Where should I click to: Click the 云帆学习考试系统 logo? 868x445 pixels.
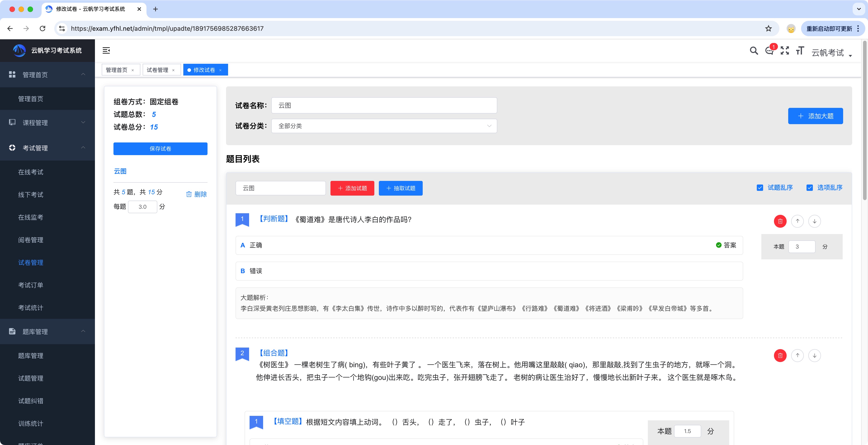point(47,51)
